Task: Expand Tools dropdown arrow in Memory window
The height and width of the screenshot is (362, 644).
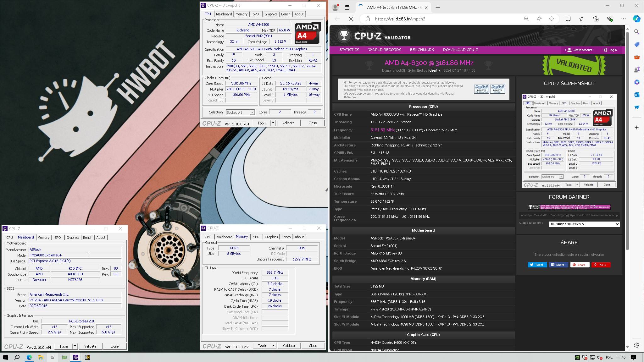Action: point(273,346)
